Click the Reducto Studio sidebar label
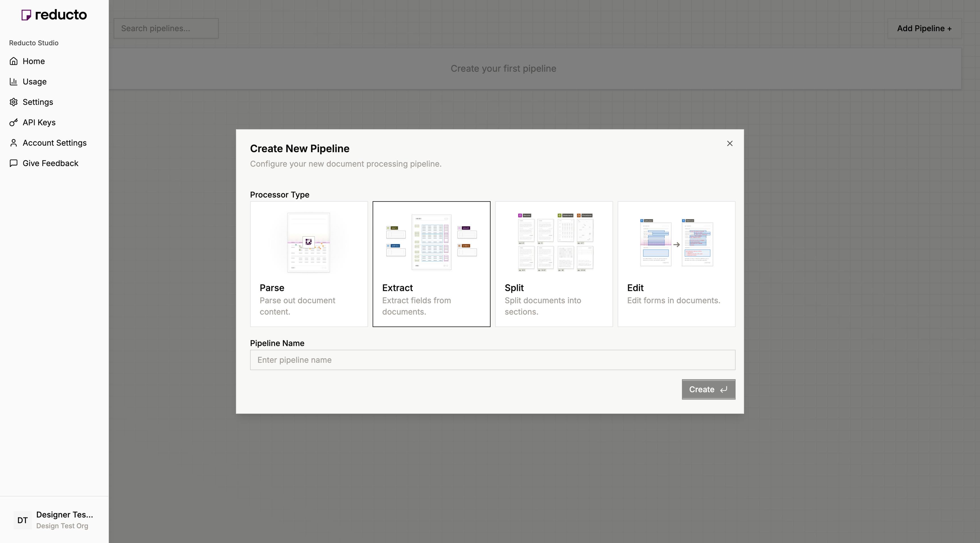Image resolution: width=980 pixels, height=543 pixels. click(34, 43)
